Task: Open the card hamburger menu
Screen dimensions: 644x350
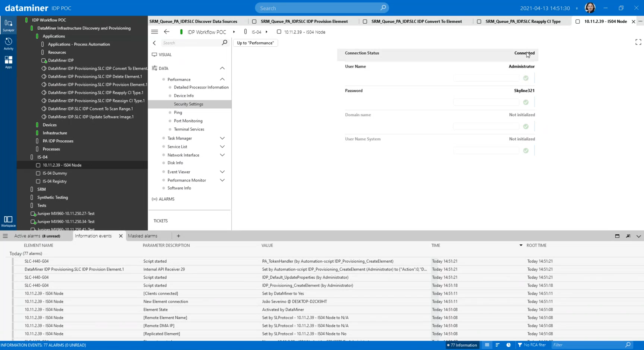Action: coord(154,32)
